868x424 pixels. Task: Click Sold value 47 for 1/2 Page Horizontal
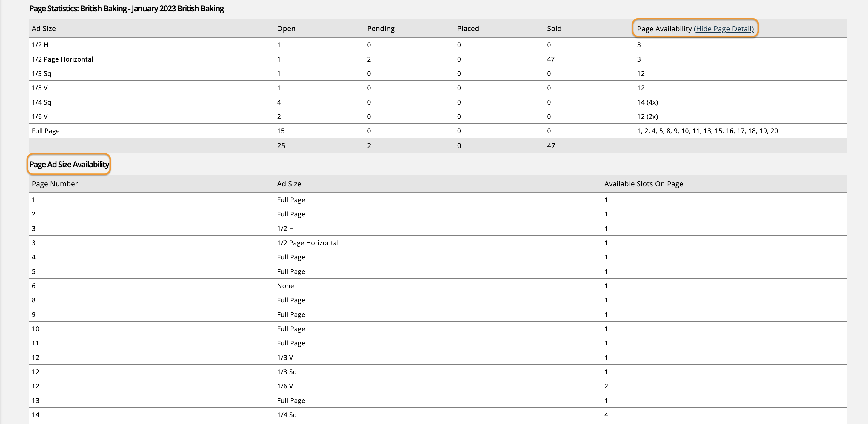pos(551,59)
